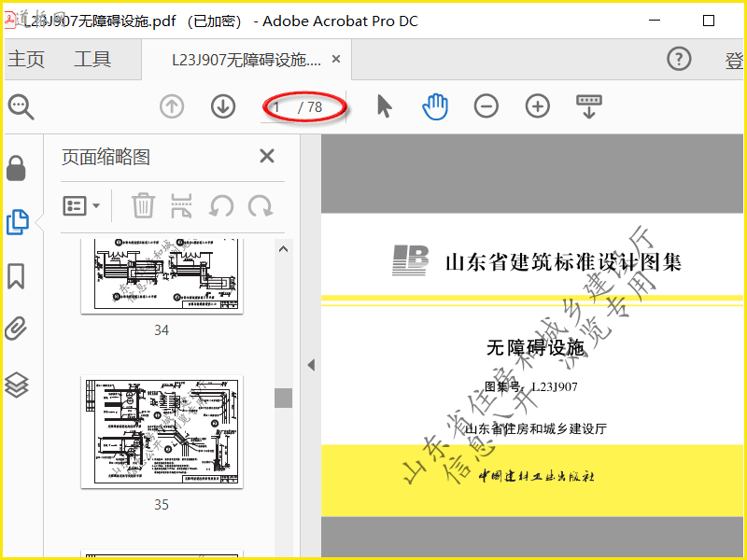
Task: Zoom in with the plus icon
Action: (x=538, y=105)
